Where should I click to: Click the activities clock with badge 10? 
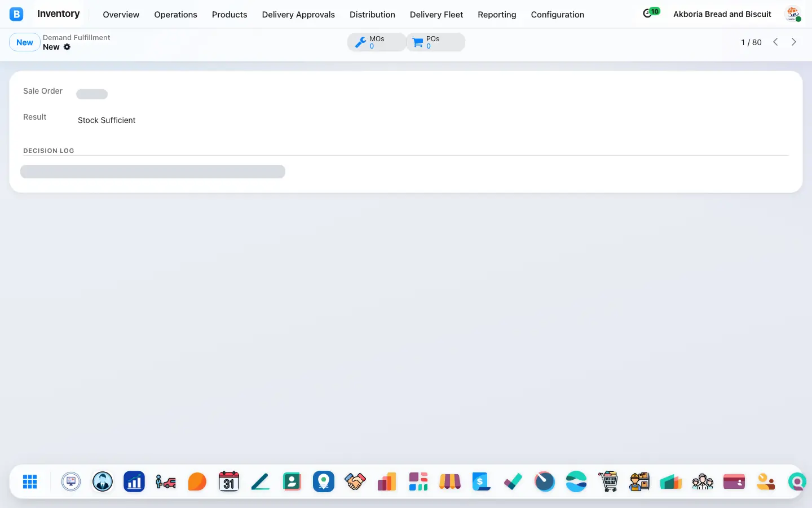click(x=651, y=13)
